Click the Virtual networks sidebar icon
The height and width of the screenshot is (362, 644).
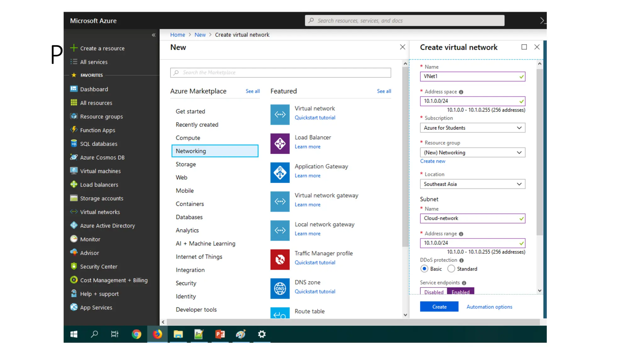tap(74, 211)
